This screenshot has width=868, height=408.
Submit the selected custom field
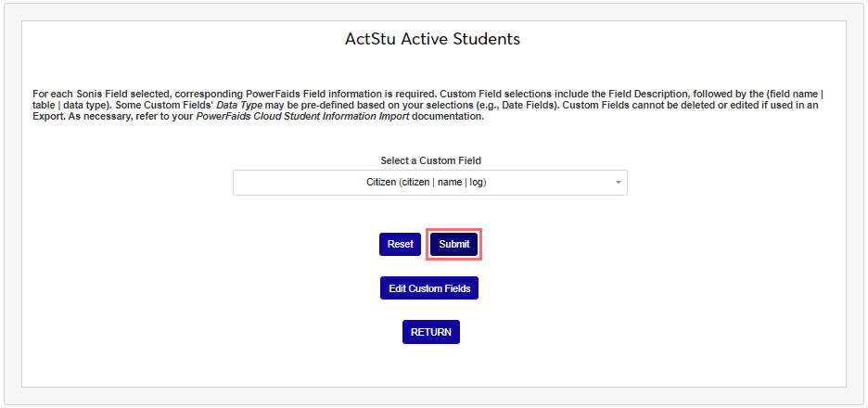(x=453, y=244)
